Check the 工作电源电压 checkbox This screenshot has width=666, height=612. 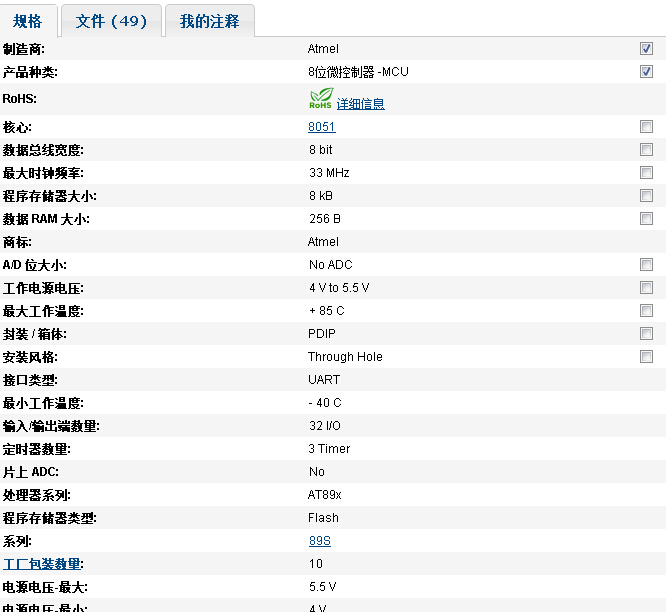click(x=646, y=288)
